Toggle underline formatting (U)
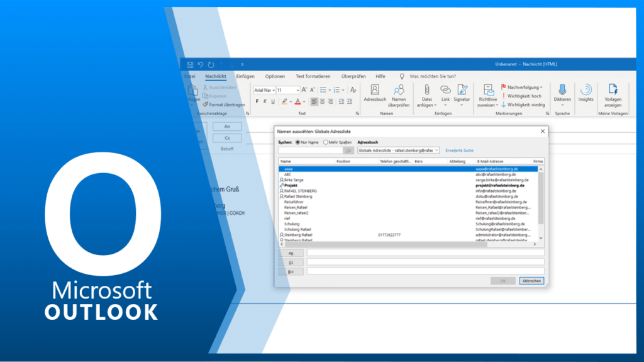The width and height of the screenshot is (644, 362). [x=273, y=101]
